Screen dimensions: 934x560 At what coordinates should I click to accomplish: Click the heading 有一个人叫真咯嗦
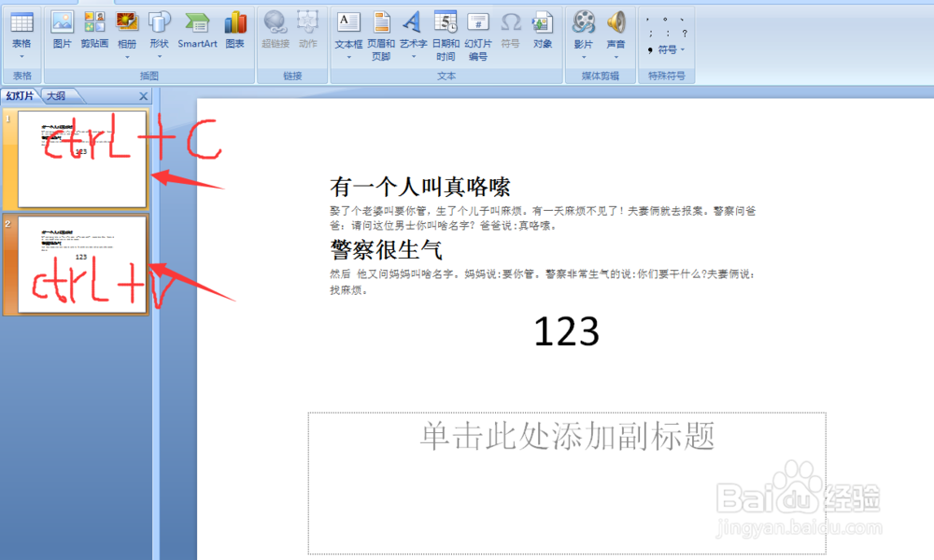[420, 187]
